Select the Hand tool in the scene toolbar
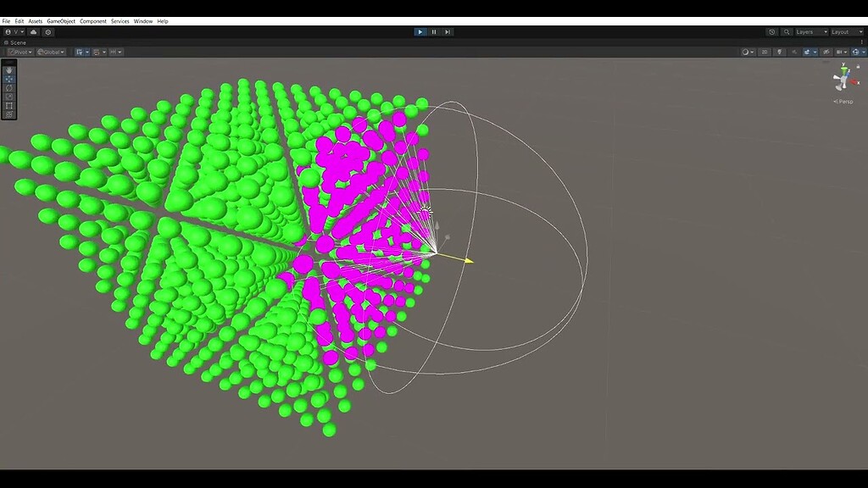 point(9,69)
